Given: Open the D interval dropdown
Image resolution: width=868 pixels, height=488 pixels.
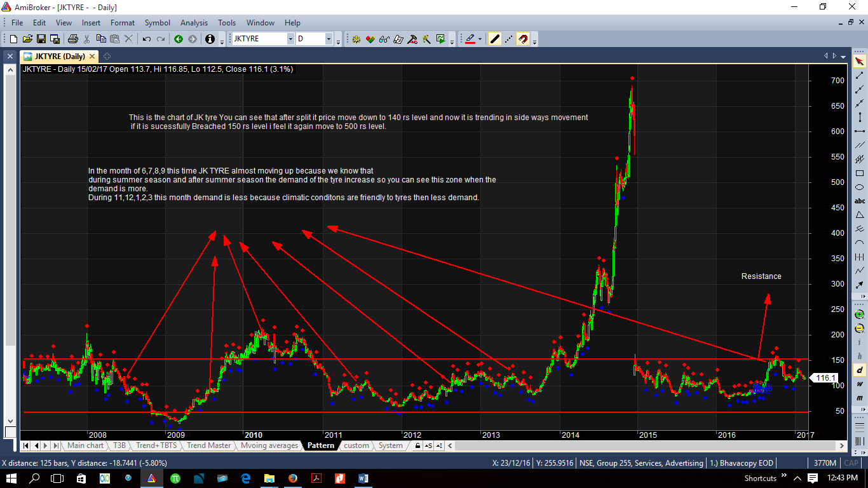Looking at the screenshot, I should pyautogui.click(x=329, y=39).
